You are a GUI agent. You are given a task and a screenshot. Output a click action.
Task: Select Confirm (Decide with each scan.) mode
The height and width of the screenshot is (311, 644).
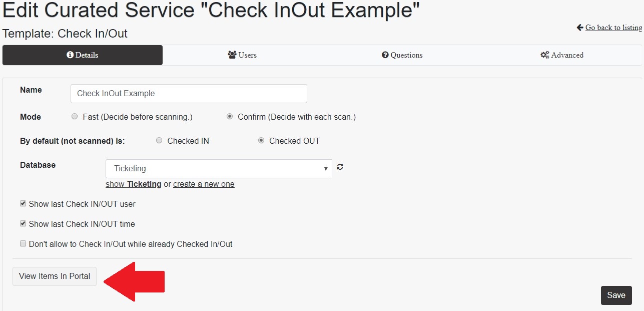[230, 117]
